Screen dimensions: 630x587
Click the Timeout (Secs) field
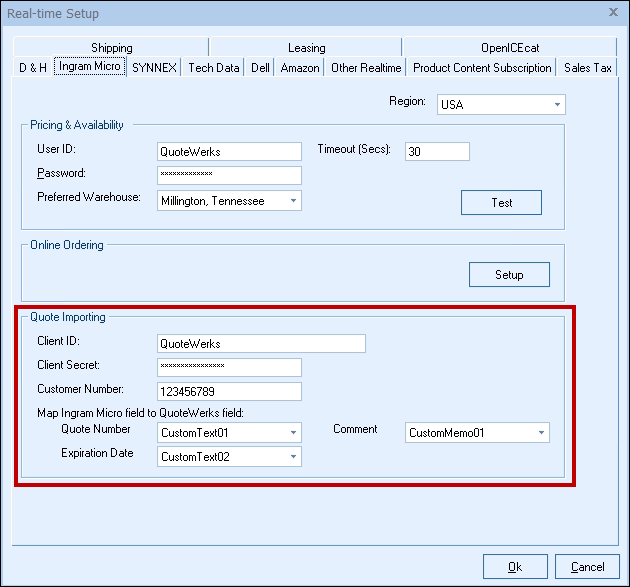(x=437, y=151)
